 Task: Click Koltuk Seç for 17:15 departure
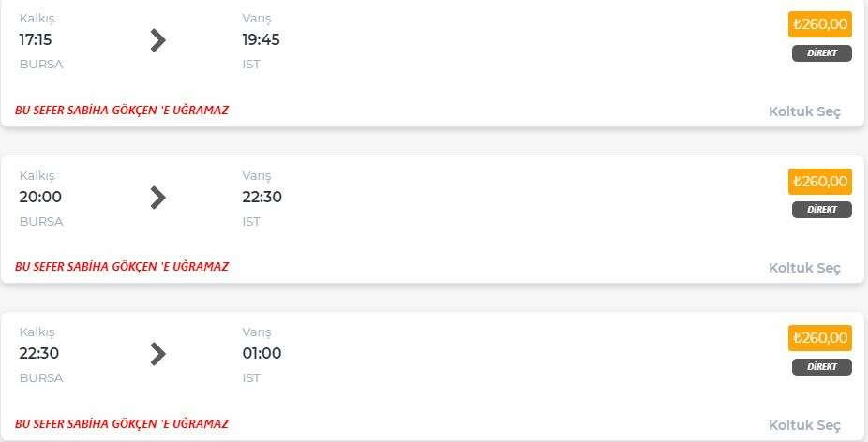[x=804, y=111]
